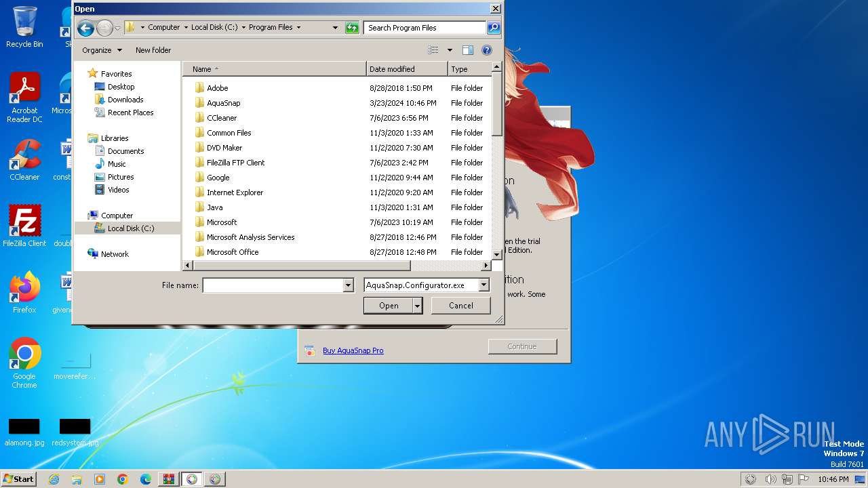Screen dimensions: 868x488
Task: Select the AquaSnap folder
Action: [223, 103]
